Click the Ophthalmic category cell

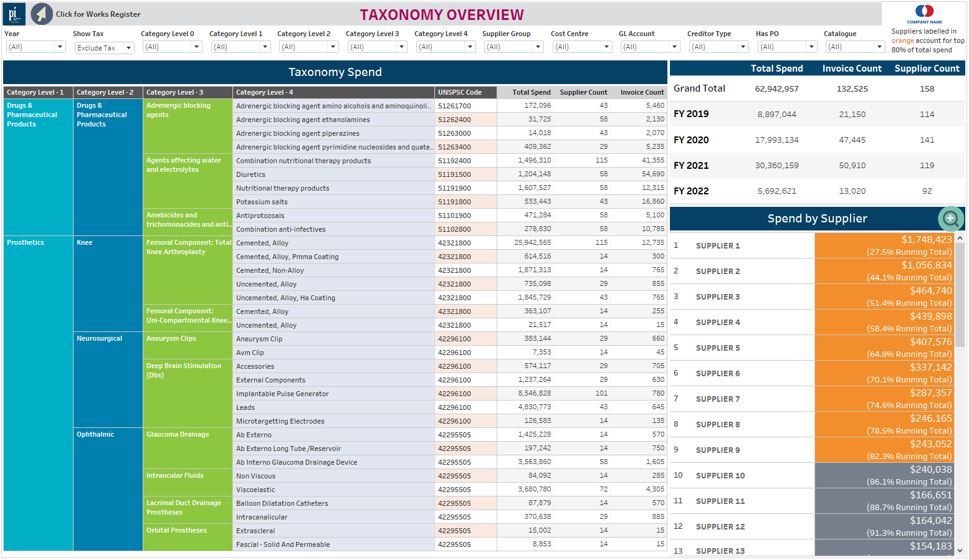108,489
